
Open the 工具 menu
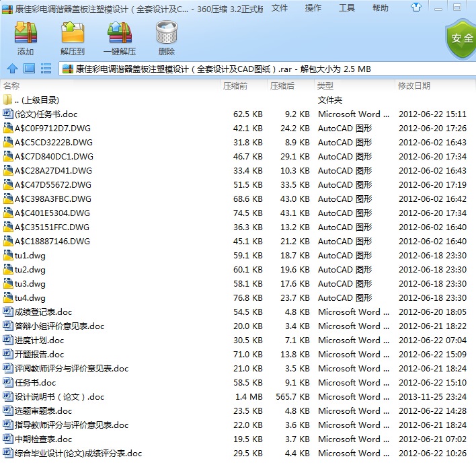[347, 8]
